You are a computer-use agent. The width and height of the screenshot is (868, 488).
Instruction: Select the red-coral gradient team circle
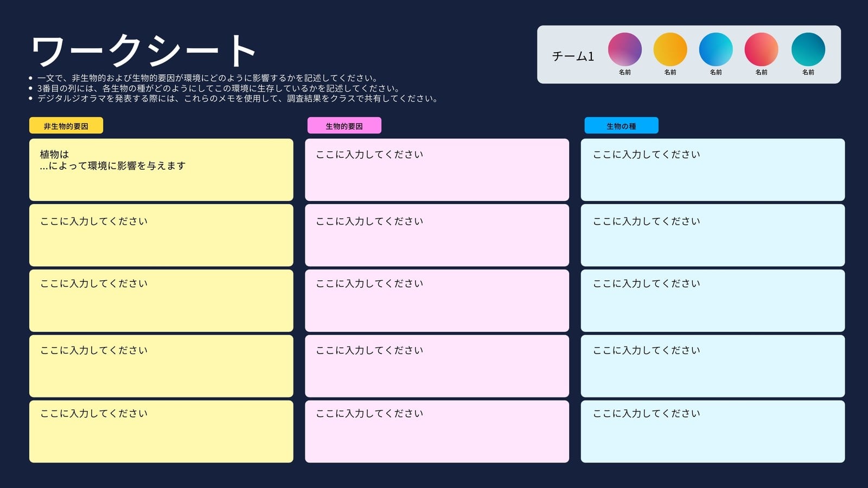tap(761, 49)
